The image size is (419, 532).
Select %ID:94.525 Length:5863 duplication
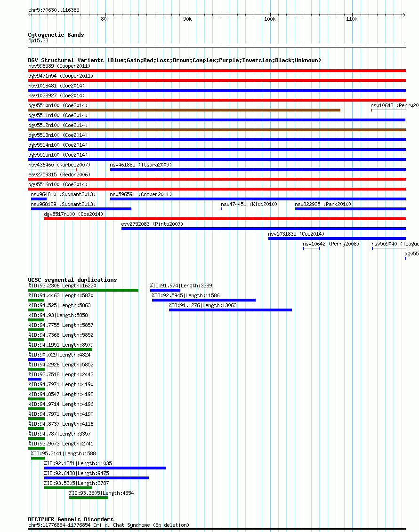(x=36, y=310)
